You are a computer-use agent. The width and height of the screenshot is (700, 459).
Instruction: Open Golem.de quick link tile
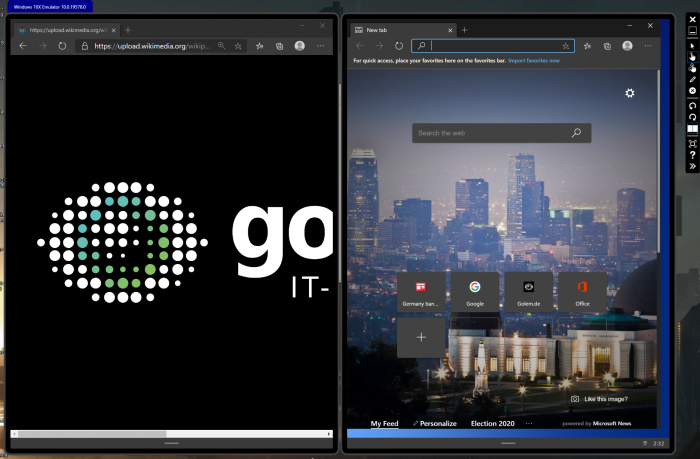coord(529,292)
